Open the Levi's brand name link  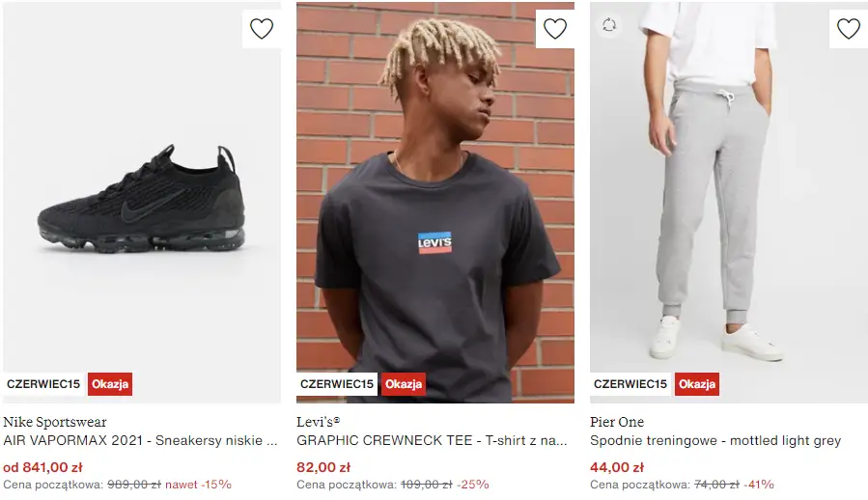(319, 422)
